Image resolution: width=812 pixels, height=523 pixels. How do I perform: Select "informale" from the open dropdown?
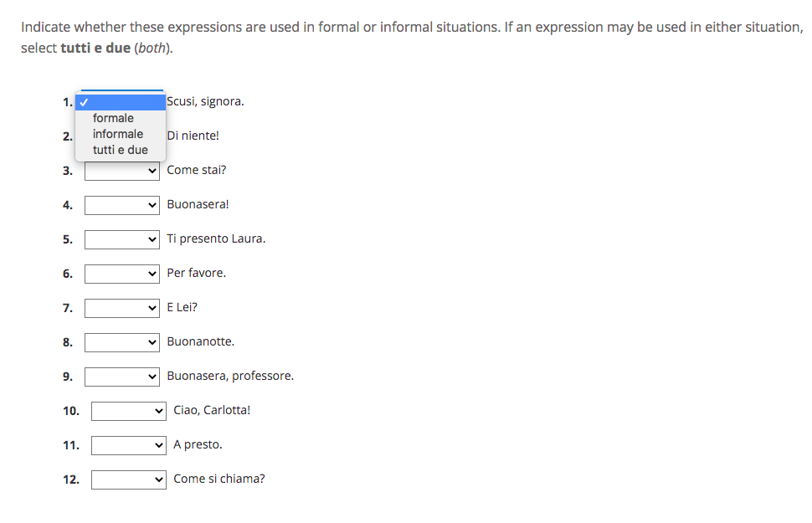(117, 133)
